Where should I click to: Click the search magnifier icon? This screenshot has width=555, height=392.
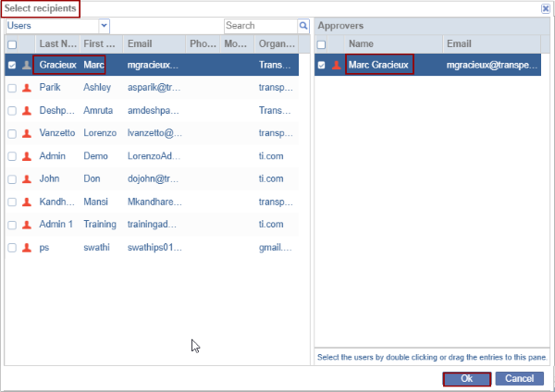point(302,26)
